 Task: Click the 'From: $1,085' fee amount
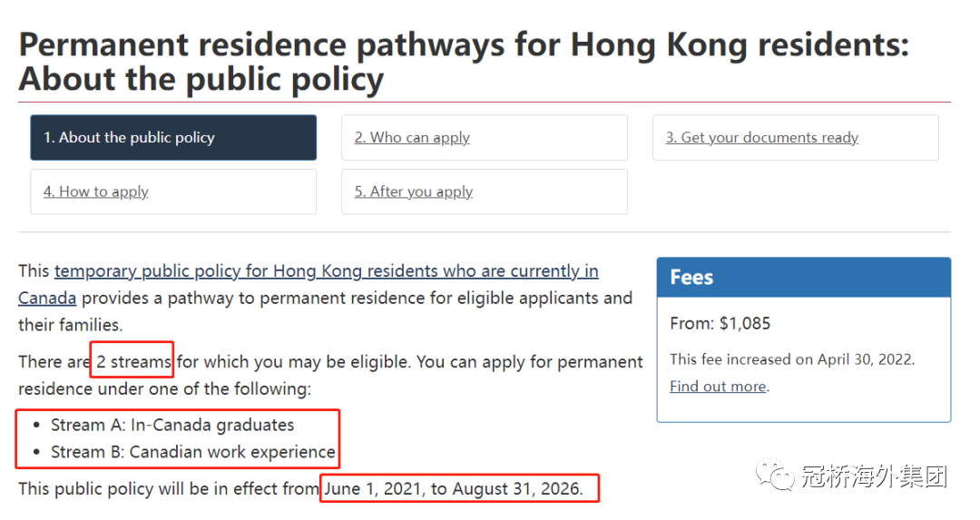pos(720,323)
